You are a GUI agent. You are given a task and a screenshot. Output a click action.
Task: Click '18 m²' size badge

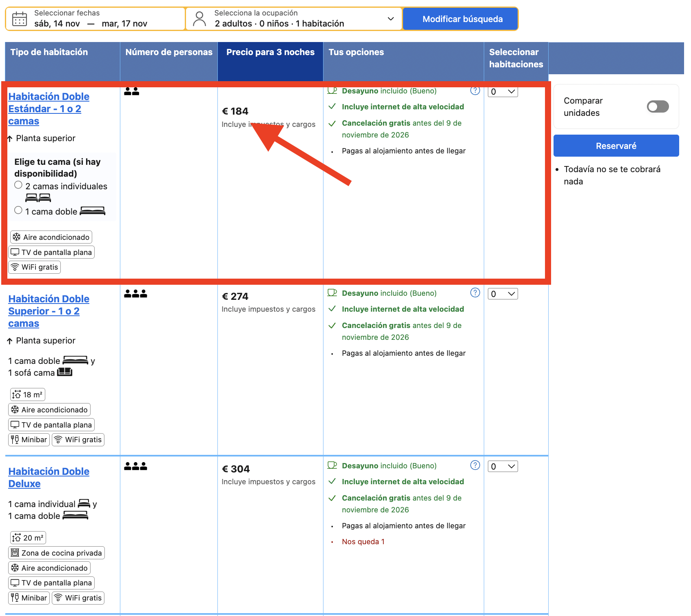[x=28, y=394]
